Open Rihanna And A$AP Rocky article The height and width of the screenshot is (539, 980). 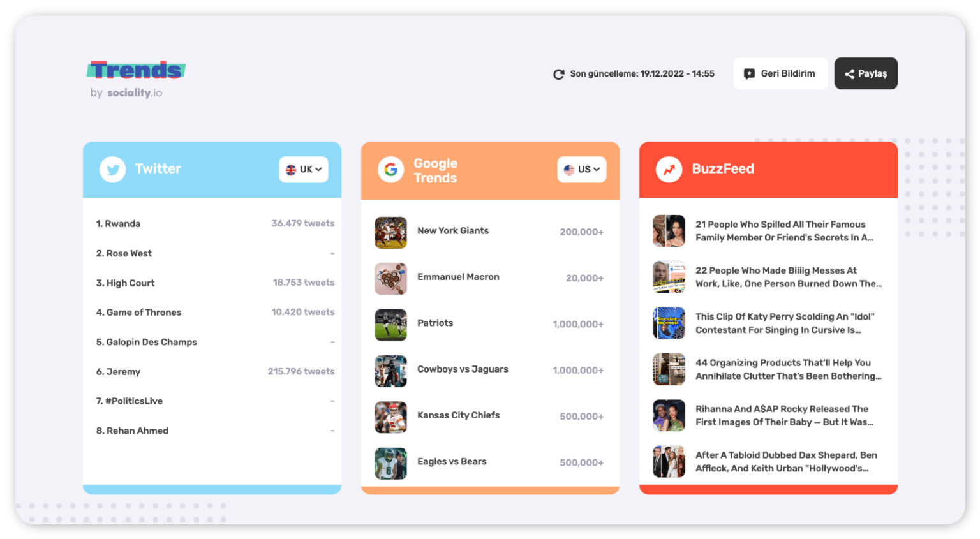coord(784,415)
